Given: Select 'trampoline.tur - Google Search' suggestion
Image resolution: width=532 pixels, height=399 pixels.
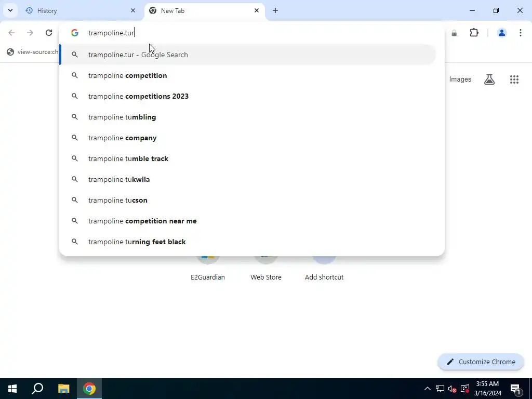Looking at the screenshot, I should 248,55.
